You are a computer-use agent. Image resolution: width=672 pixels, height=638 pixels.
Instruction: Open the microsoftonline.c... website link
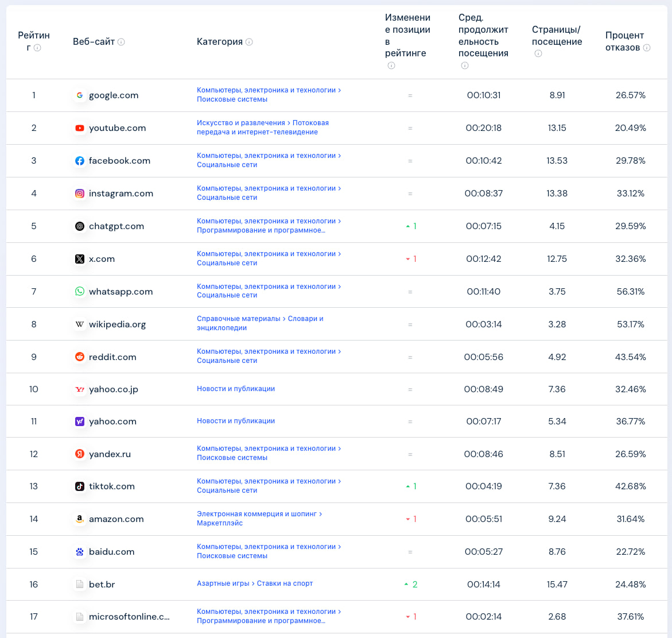129,617
